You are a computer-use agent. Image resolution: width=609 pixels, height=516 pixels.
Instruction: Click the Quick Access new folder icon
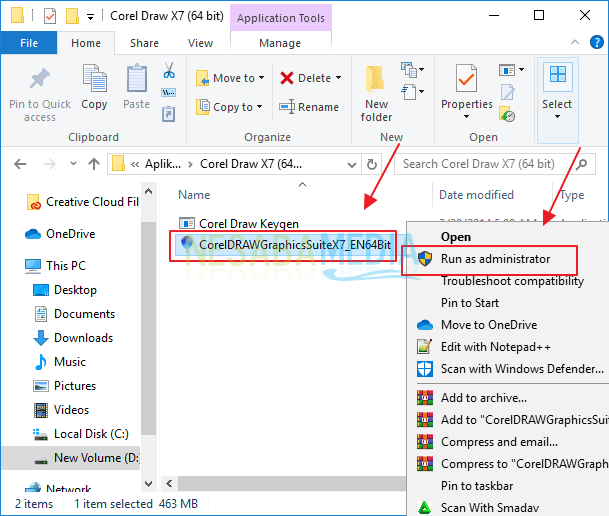pos(72,16)
